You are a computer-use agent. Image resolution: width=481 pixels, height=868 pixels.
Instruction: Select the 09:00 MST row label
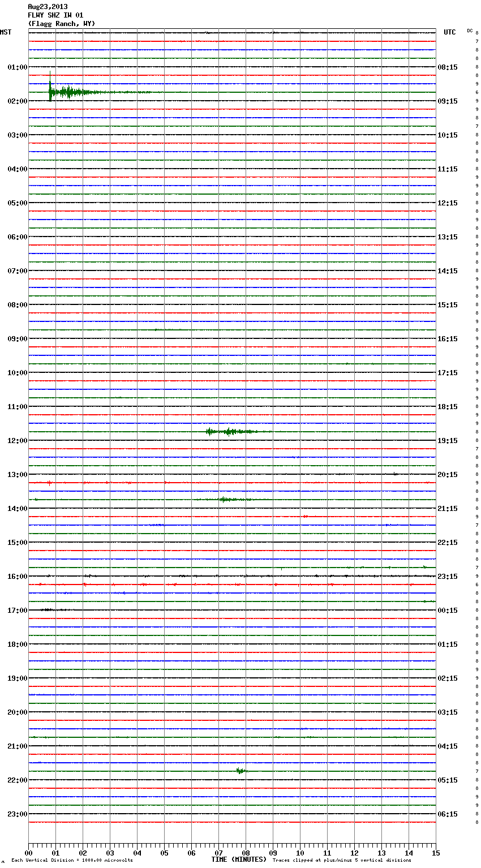click(x=18, y=339)
